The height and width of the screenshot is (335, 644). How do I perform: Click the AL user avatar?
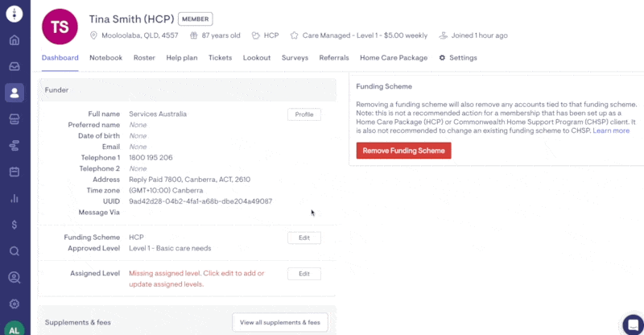tap(14, 329)
